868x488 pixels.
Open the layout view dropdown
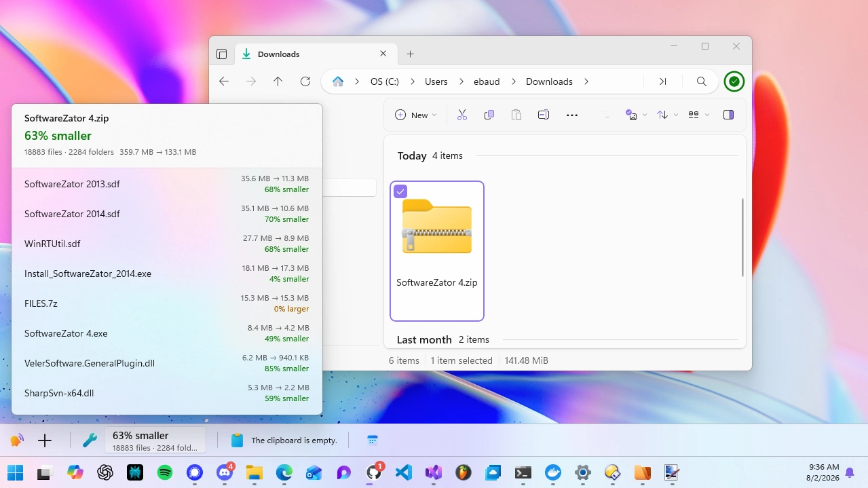tap(699, 115)
